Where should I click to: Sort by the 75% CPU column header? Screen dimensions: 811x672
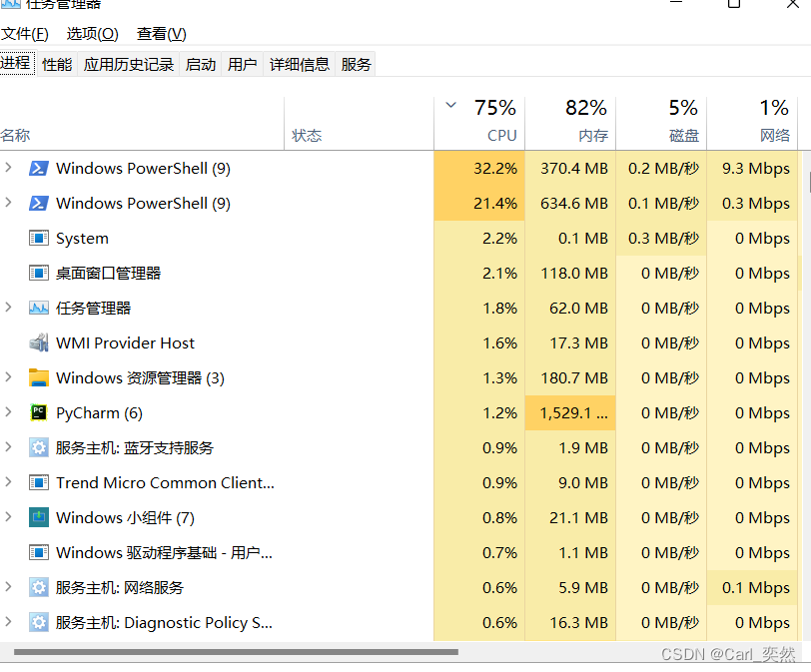[479, 124]
